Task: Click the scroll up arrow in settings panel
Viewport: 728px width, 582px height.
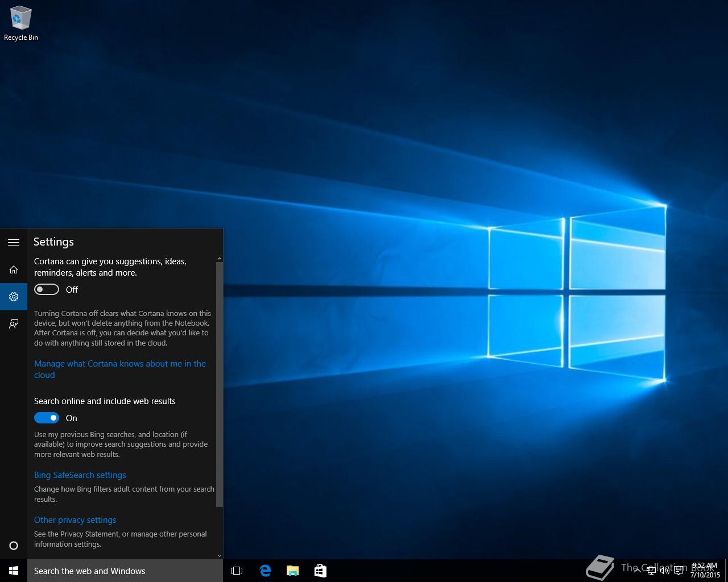Action: click(220, 259)
